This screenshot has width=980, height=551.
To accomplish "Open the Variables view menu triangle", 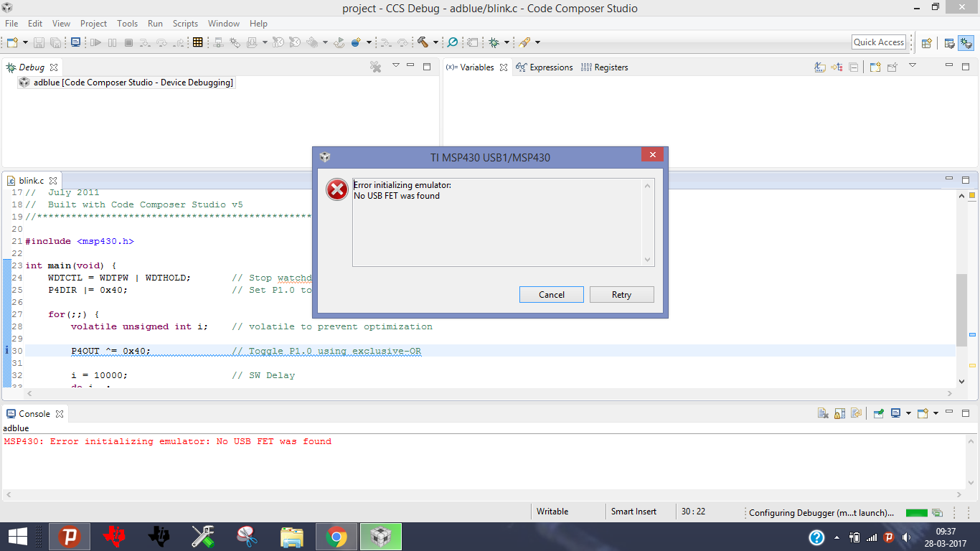I will [x=913, y=65].
